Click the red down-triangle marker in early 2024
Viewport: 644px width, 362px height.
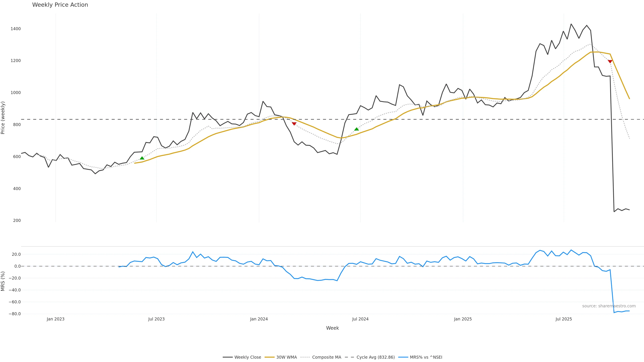click(294, 124)
